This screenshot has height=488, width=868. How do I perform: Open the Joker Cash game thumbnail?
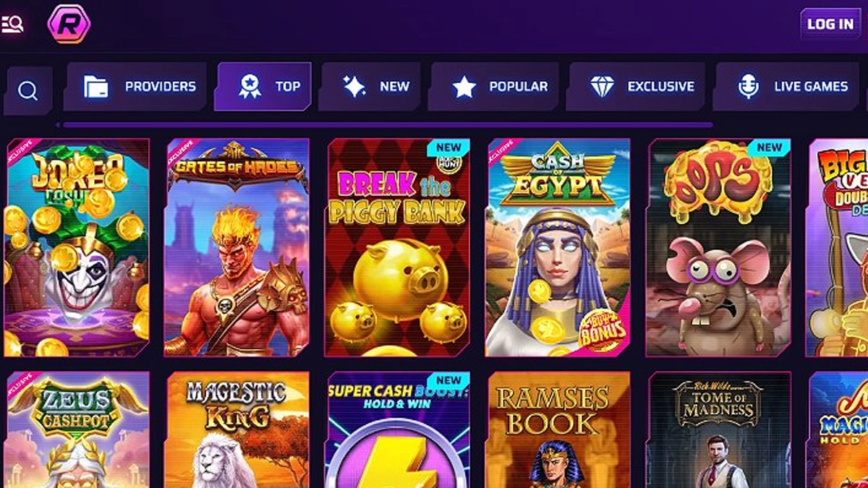[x=77, y=247]
